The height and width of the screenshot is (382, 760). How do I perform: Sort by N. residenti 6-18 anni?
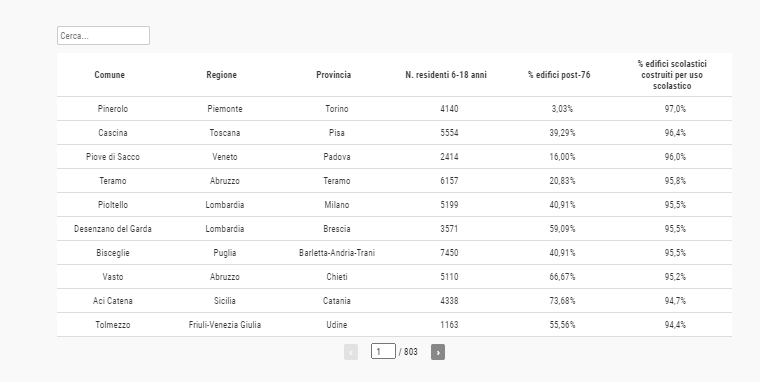tap(446, 75)
